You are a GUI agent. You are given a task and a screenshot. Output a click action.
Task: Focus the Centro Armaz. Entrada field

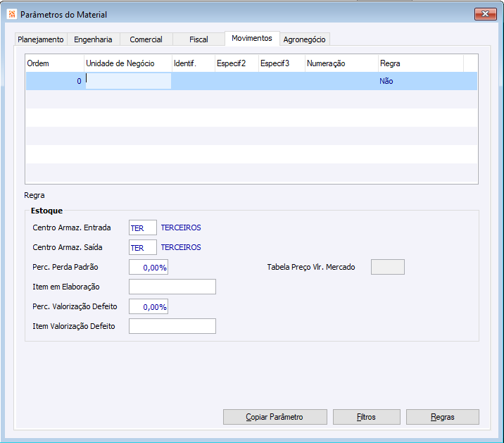[143, 227]
